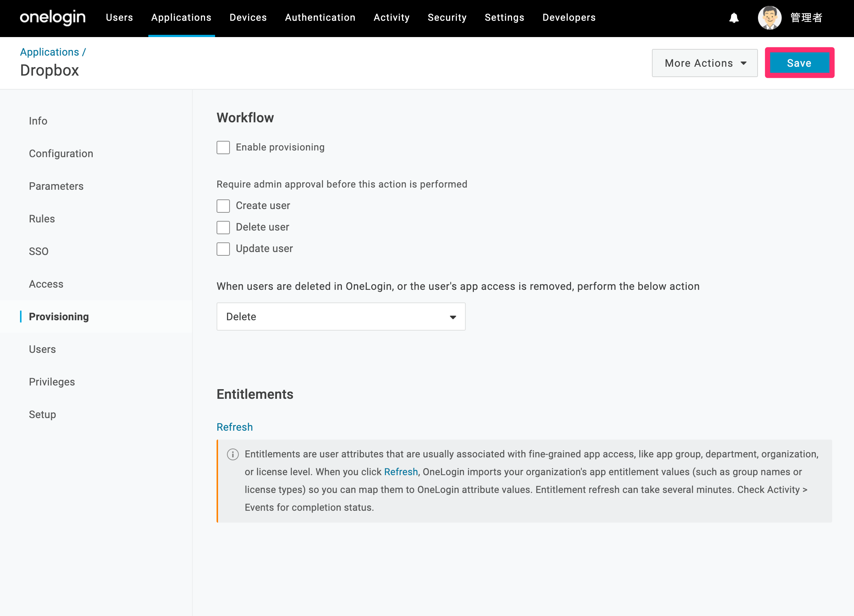This screenshot has height=616, width=854.
Task: Switch to the Privileges tab
Action: pyautogui.click(x=52, y=382)
